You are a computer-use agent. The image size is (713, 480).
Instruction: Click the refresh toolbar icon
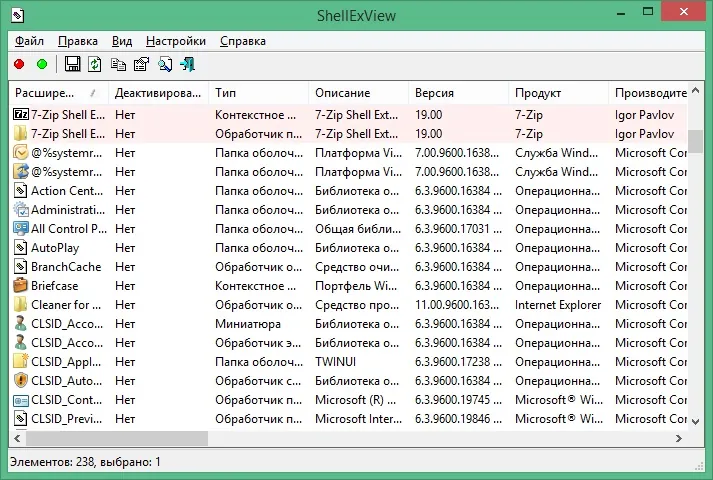(95, 64)
